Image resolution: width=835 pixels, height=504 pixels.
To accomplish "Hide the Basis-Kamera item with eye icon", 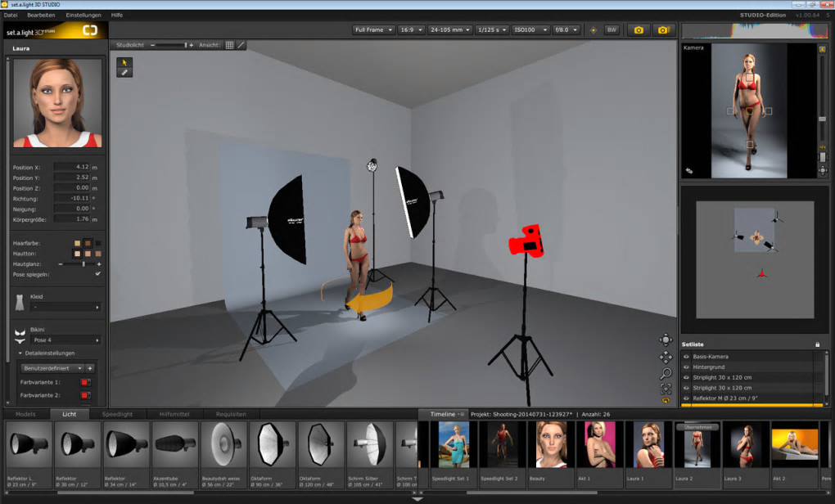I will [687, 357].
